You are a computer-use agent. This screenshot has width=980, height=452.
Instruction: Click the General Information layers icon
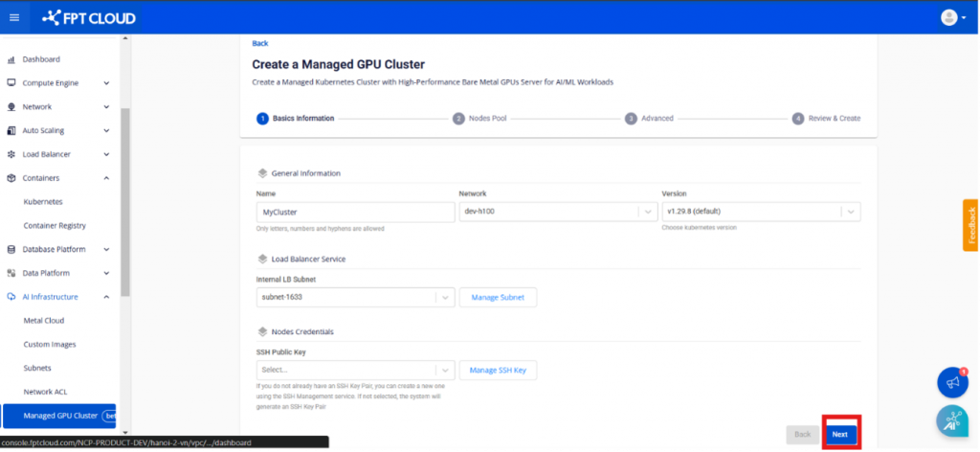click(x=262, y=173)
